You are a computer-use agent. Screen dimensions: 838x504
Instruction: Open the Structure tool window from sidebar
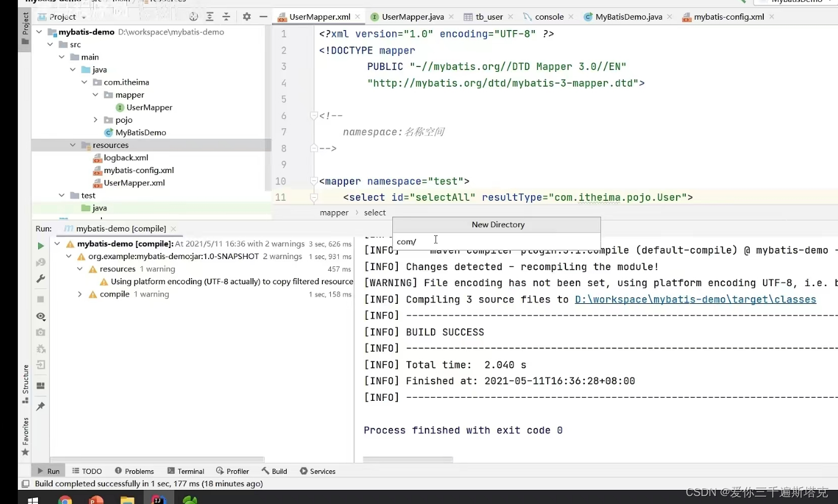(x=25, y=378)
